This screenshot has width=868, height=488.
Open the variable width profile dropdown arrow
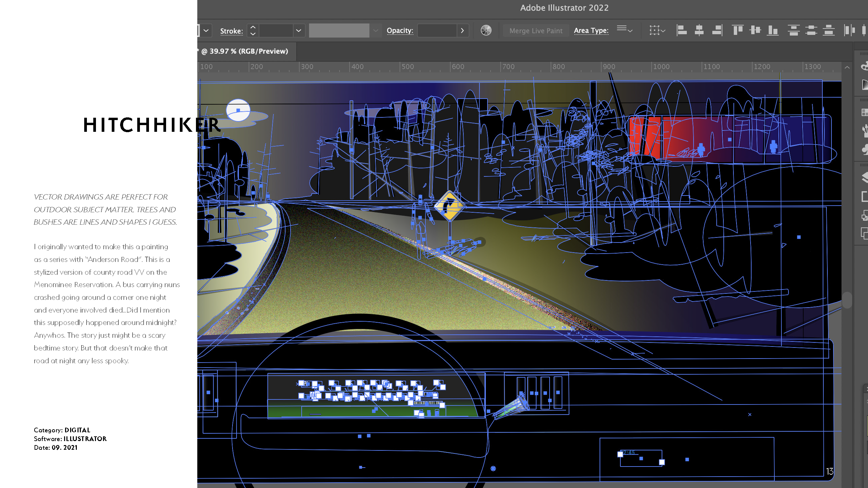coord(375,31)
